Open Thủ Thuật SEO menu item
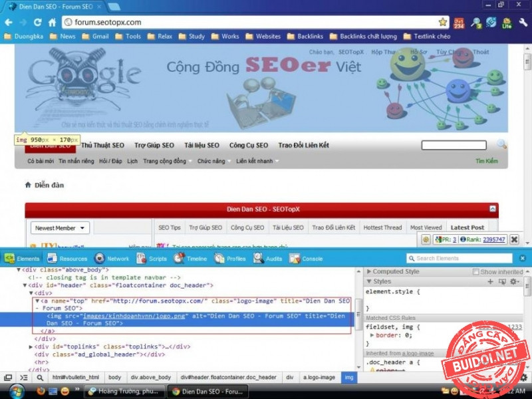Image resolution: width=532 pixels, height=399 pixels. point(102,145)
